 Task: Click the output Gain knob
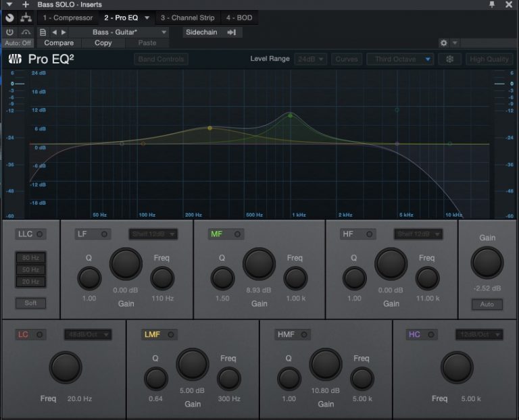pyautogui.click(x=487, y=263)
